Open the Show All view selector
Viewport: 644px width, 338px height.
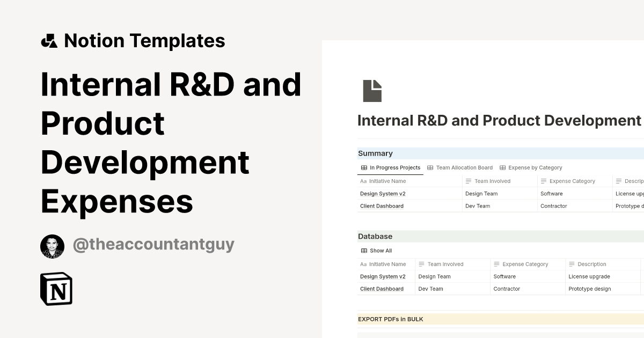coord(378,251)
